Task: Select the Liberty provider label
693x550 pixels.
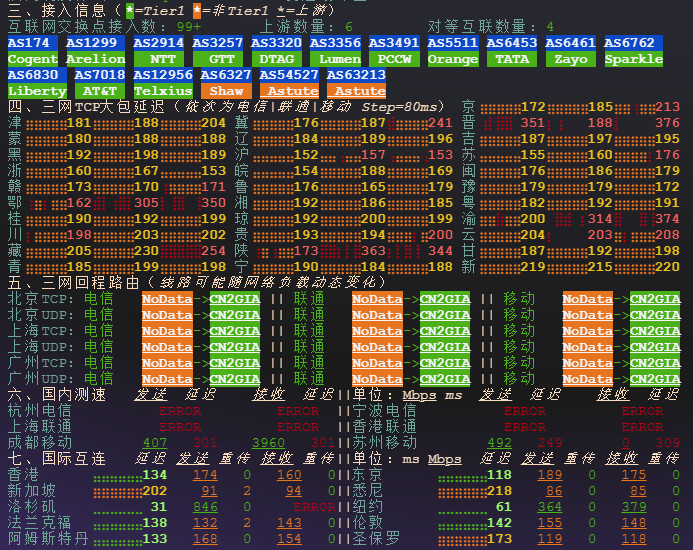Action: pyautogui.click(x=37, y=91)
